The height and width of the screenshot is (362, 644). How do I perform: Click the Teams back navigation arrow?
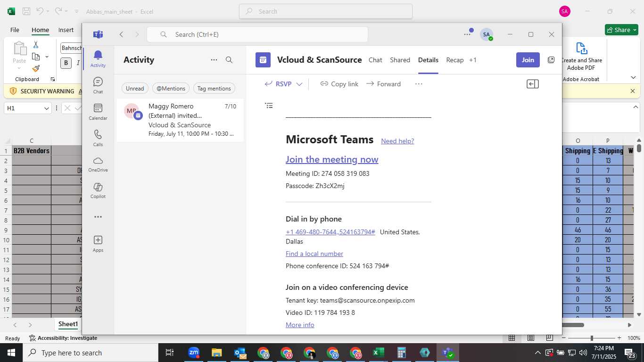122,34
